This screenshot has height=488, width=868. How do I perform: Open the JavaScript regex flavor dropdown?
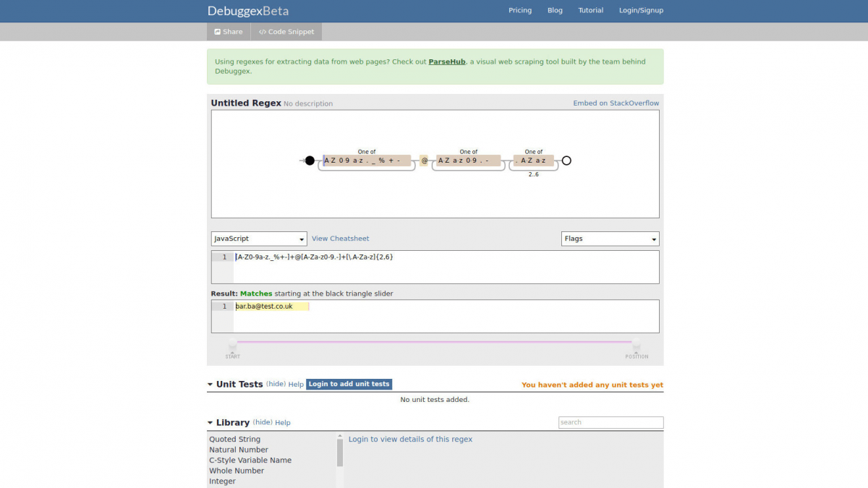point(260,239)
